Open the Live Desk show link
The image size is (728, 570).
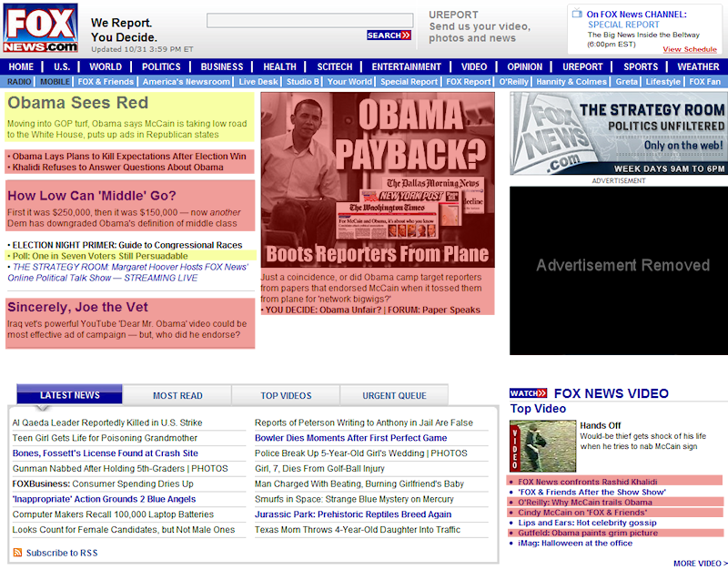pos(258,82)
